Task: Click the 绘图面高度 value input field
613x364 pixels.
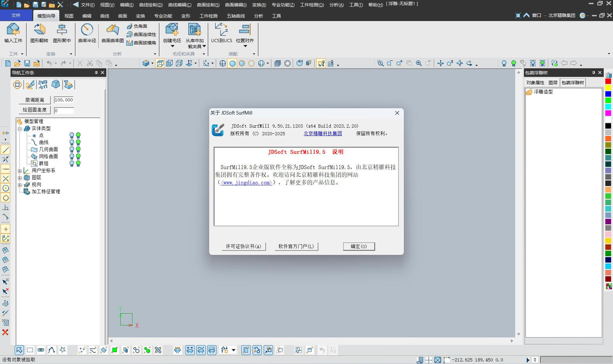Action: point(64,111)
